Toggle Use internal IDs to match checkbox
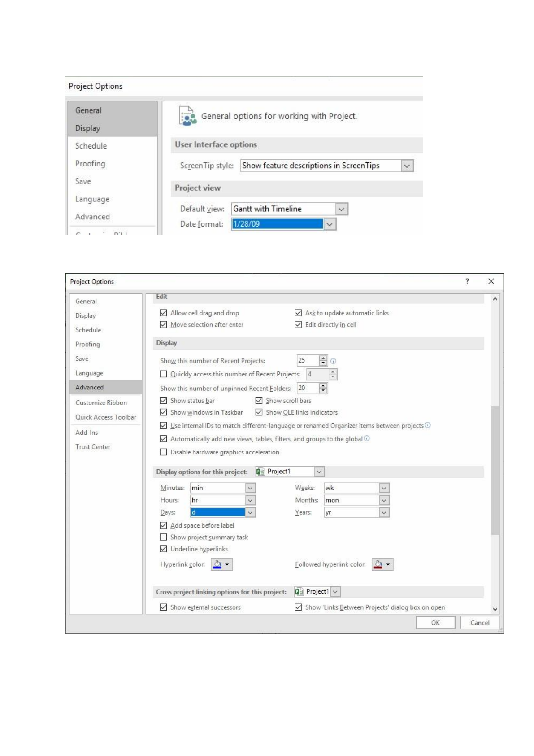The height and width of the screenshot is (756, 534). click(164, 425)
